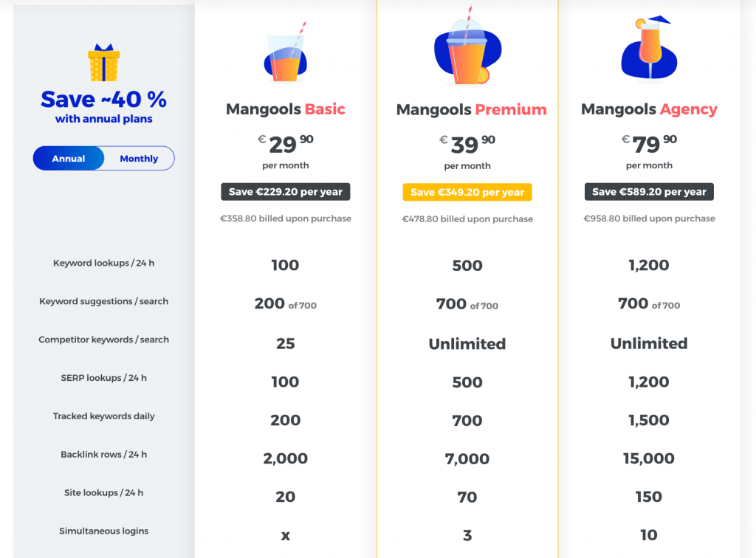
Task: Click the Keyword lookups / 24 h label
Action: point(103,263)
